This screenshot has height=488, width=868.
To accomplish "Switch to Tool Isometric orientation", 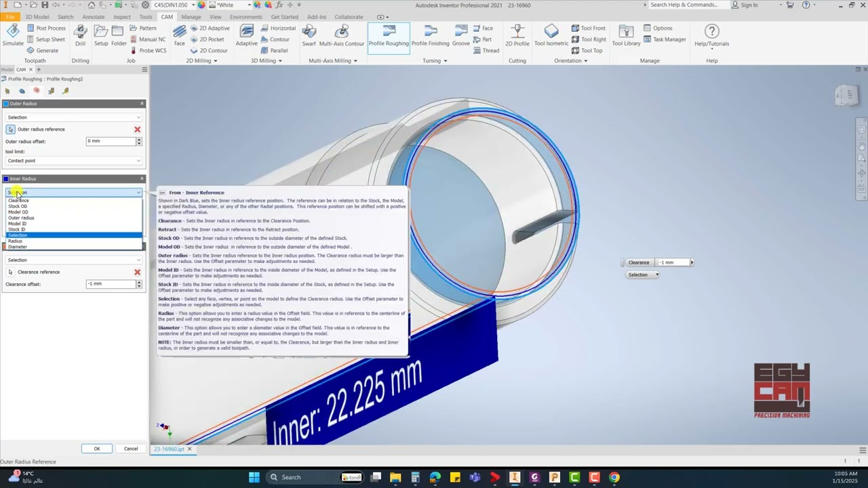I will tap(551, 35).
